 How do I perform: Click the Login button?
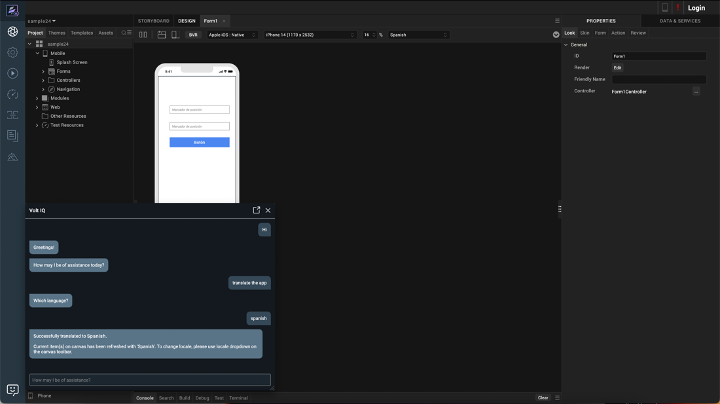point(696,8)
